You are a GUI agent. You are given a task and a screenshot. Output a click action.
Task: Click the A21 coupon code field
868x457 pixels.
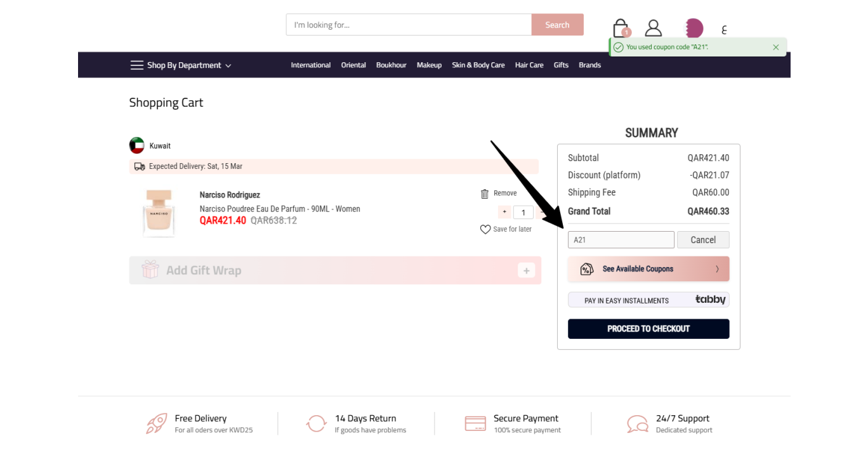621,240
